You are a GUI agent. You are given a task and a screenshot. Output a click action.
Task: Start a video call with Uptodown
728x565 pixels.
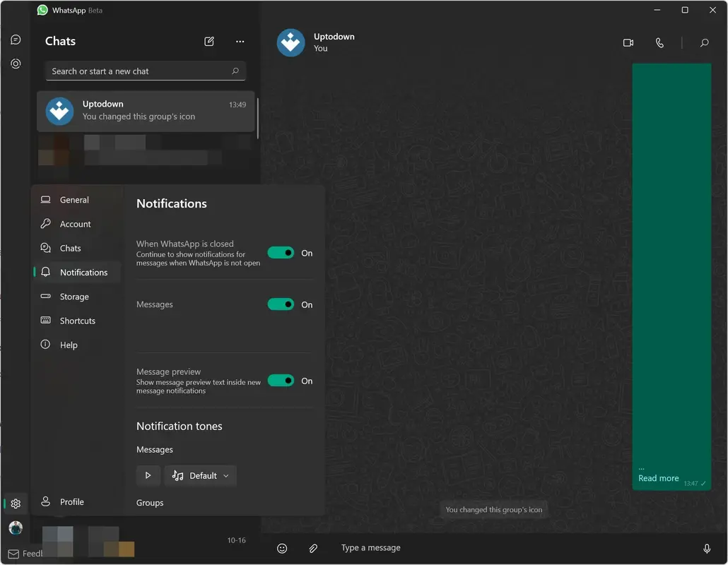[628, 42]
